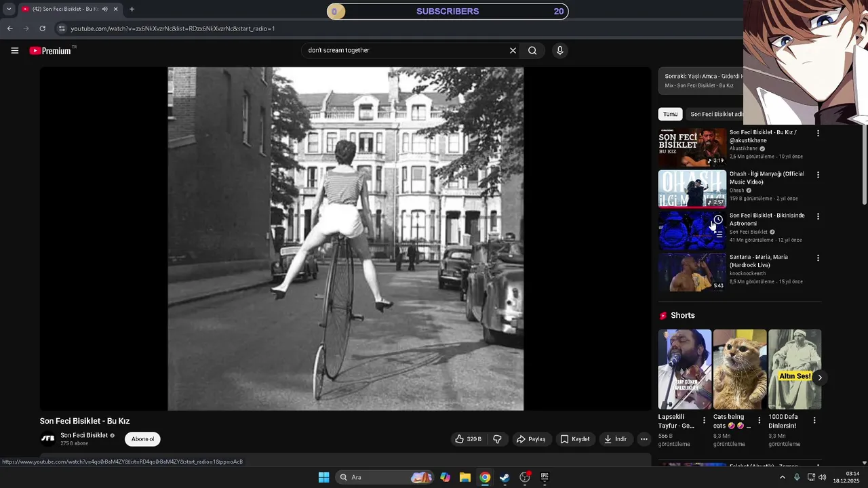Add 'Bikinisinde Astronomi' to queue icon
This screenshot has height=488, width=868.
click(x=718, y=235)
